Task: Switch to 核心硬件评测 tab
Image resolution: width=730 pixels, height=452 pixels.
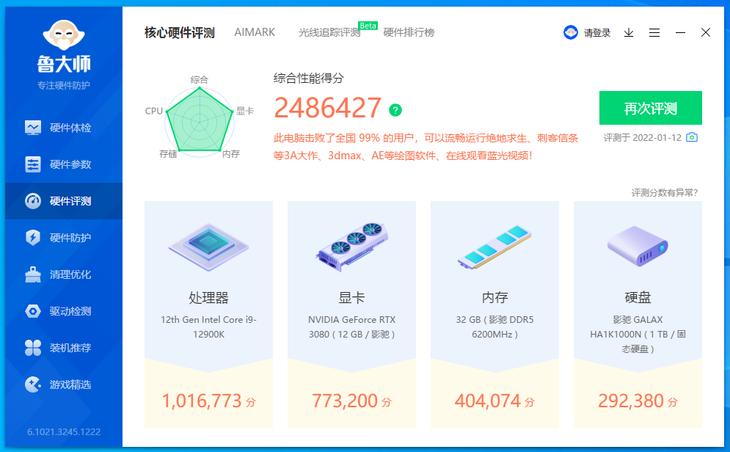Action: tap(179, 33)
